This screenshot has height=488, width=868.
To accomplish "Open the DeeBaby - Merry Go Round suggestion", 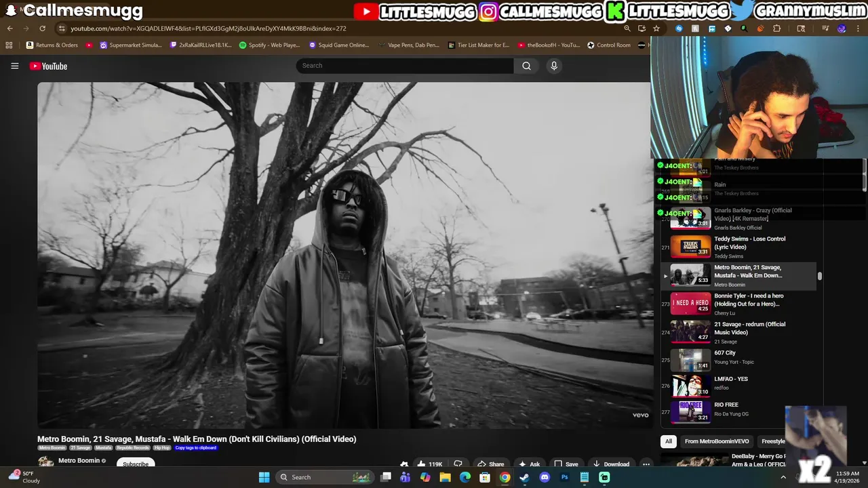I will [724, 461].
